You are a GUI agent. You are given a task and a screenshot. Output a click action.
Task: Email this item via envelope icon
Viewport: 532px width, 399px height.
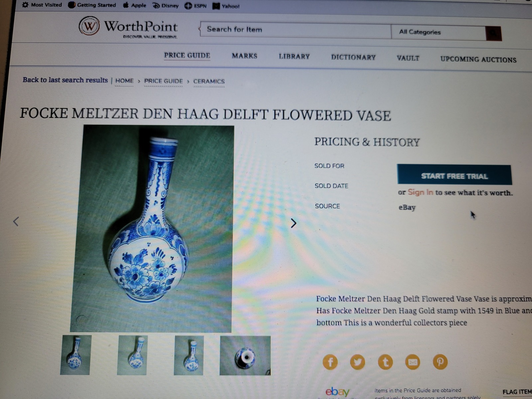point(413,362)
